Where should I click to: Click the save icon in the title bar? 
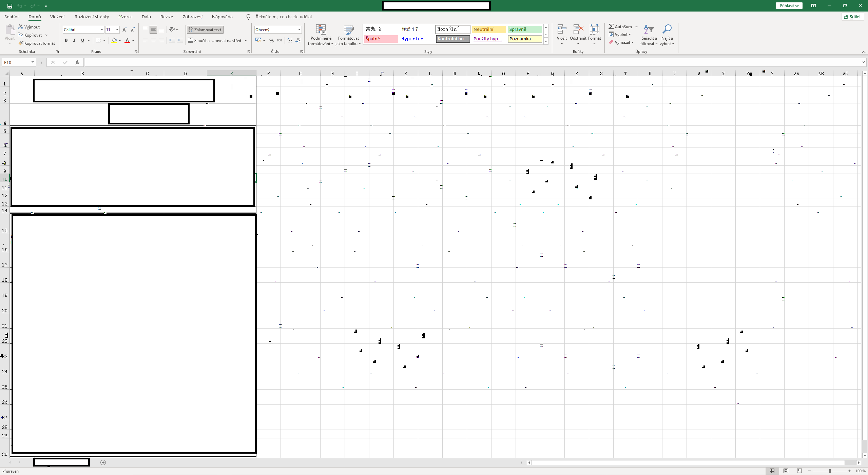tap(10, 6)
